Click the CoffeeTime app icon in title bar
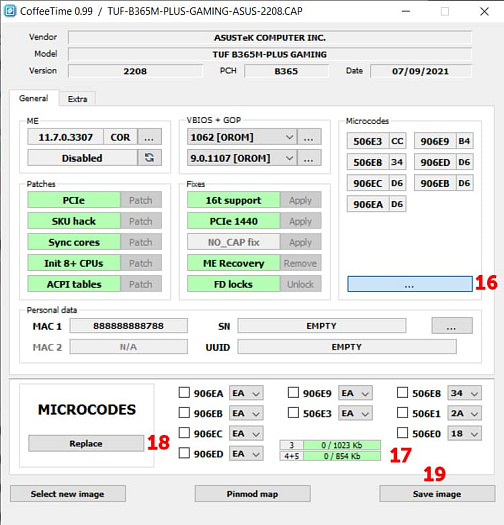The image size is (504, 525). 10,11
